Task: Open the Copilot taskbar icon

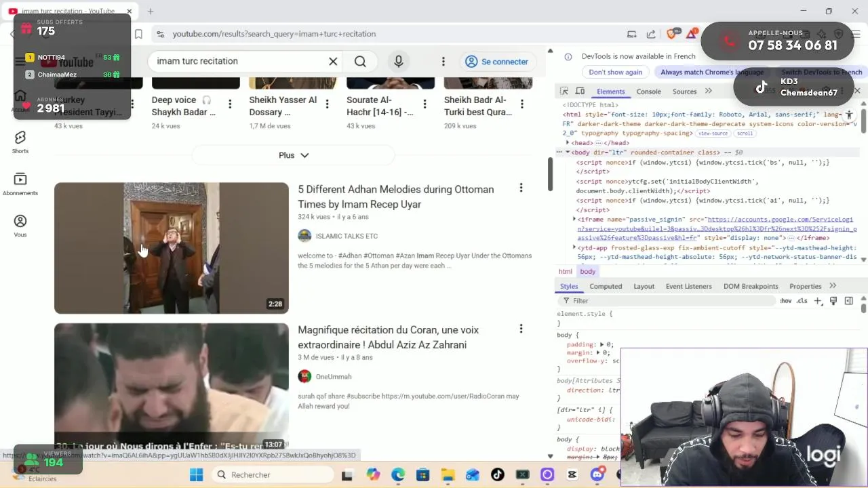Action: pyautogui.click(x=373, y=475)
